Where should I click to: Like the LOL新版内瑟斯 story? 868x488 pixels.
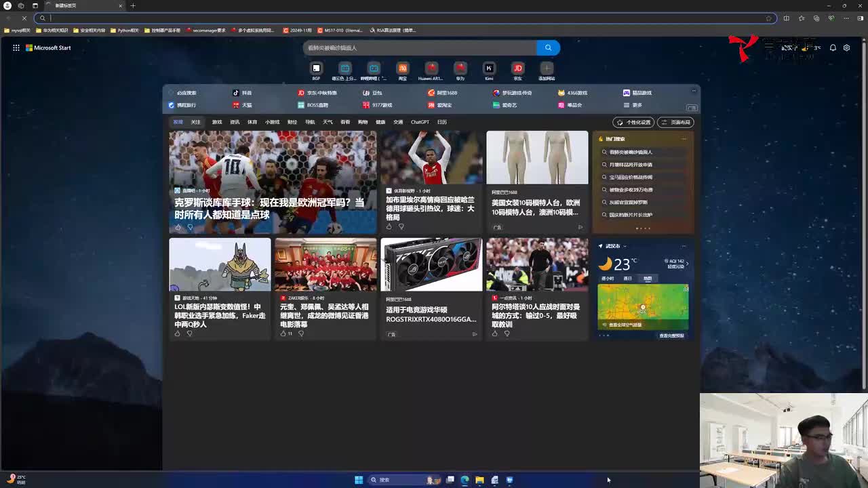(x=178, y=333)
